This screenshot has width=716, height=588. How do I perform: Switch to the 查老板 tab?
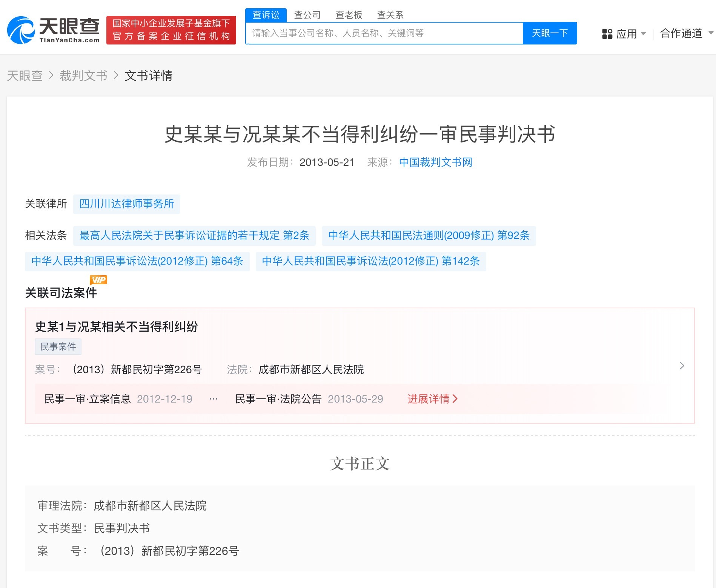click(349, 15)
